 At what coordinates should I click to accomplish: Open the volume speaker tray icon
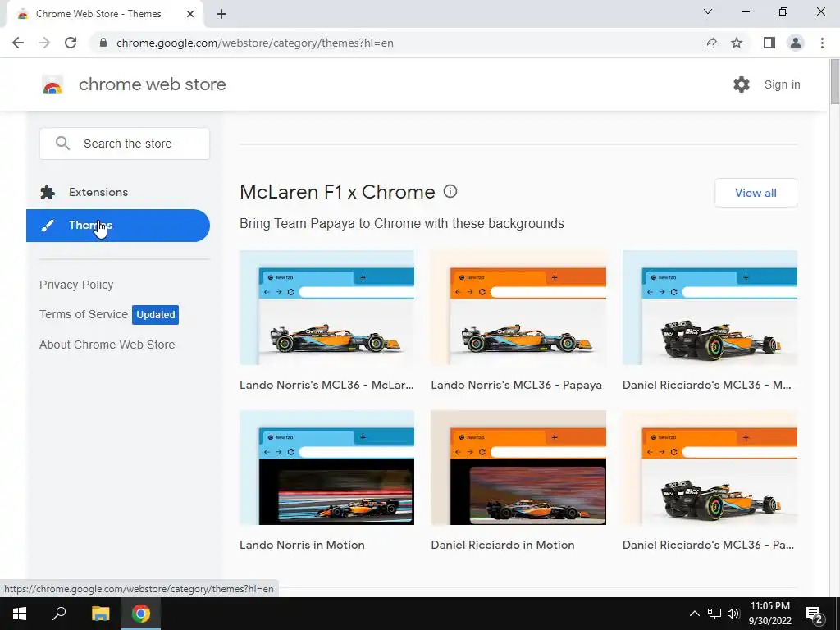coord(733,614)
